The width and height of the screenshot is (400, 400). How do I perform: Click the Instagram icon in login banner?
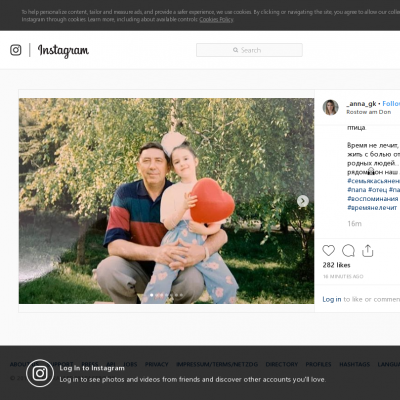coord(40,373)
